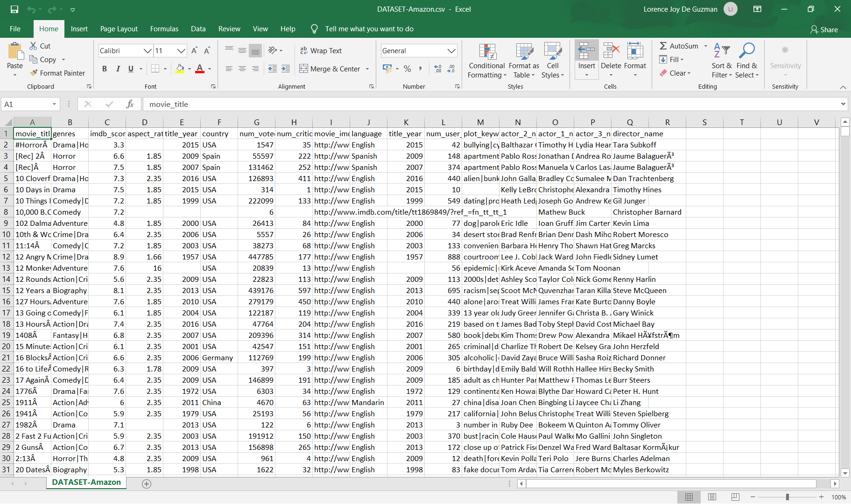Click the Share button
Image resolution: width=851 pixels, height=504 pixels.
(824, 29)
